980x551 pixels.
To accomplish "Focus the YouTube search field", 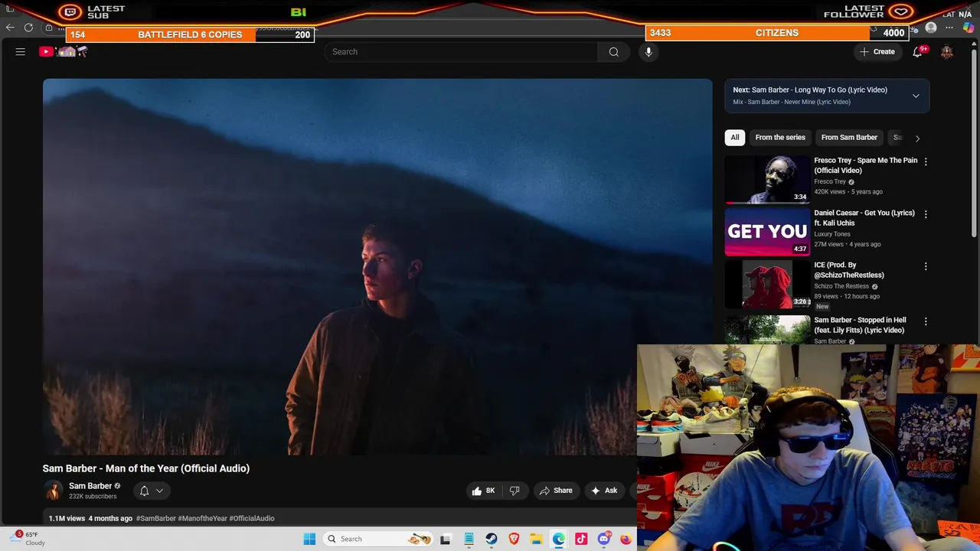I will click(461, 52).
